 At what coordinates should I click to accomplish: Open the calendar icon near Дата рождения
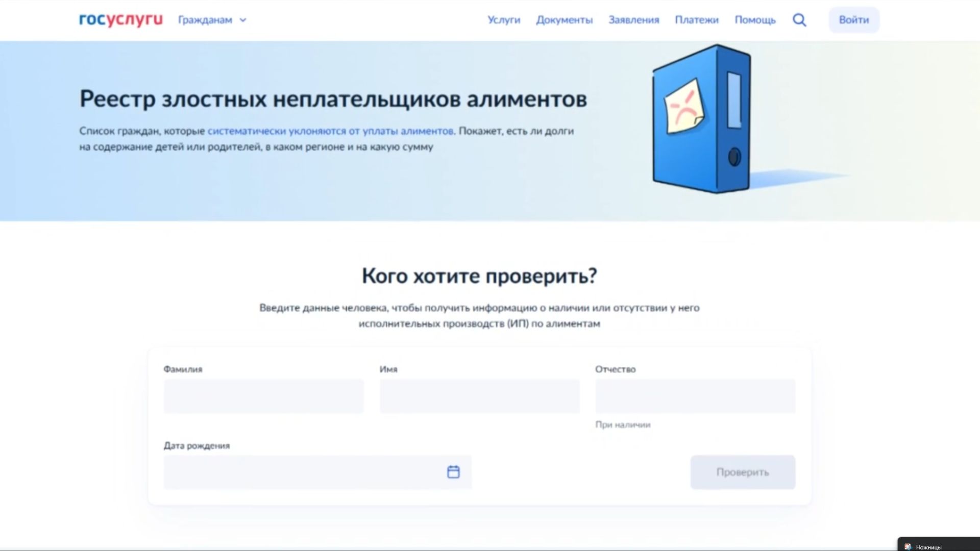point(453,472)
